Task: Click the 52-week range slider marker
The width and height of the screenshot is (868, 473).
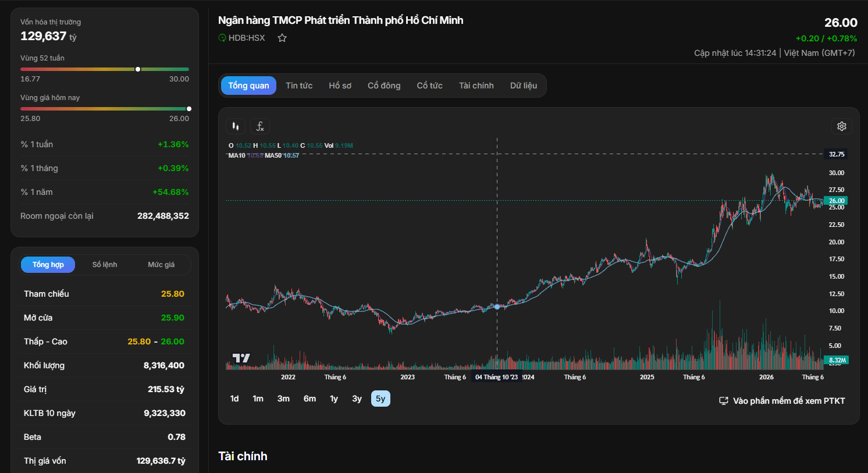Action: pyautogui.click(x=138, y=69)
